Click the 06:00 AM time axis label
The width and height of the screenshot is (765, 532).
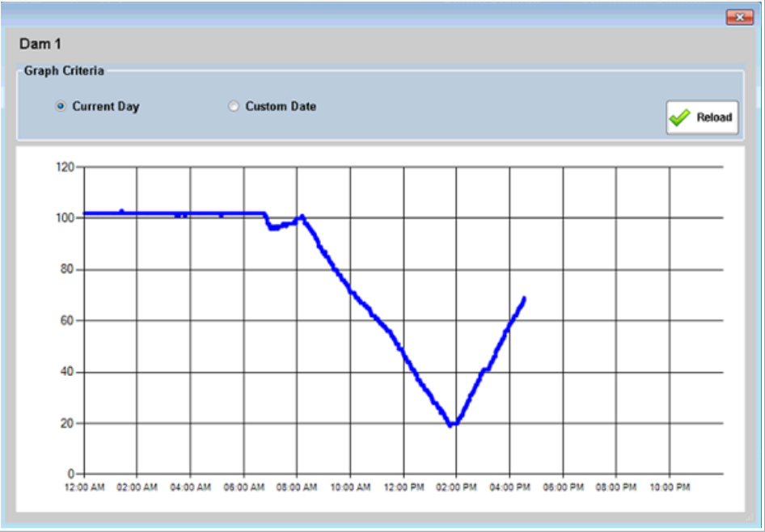point(244,488)
